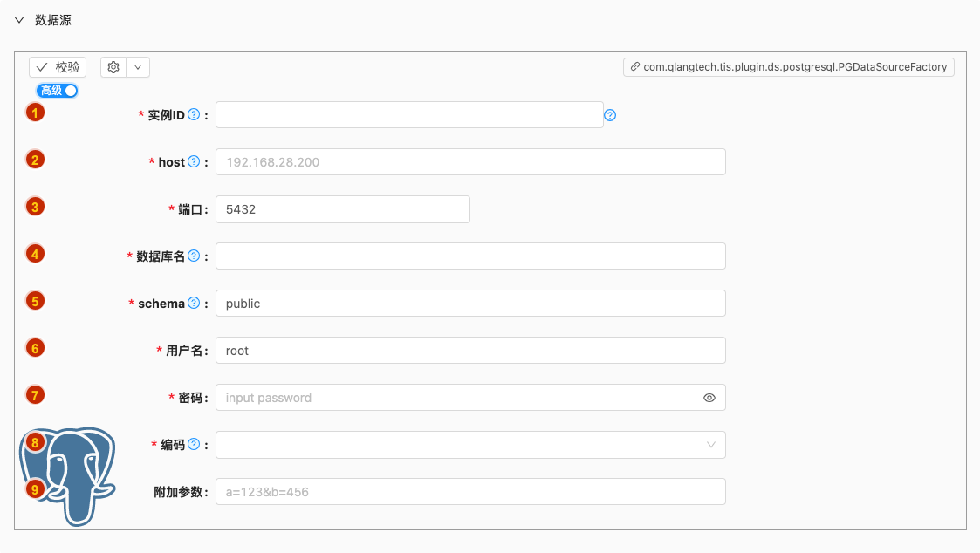
Task: Click help icon right of 实例ID field
Action: point(610,115)
